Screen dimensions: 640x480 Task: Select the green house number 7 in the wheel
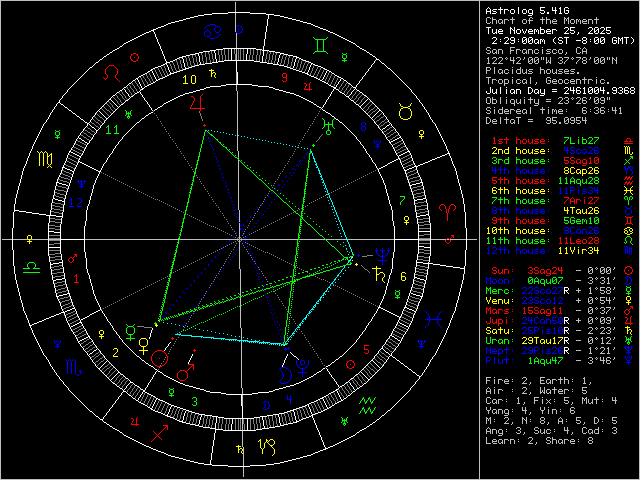(402, 200)
